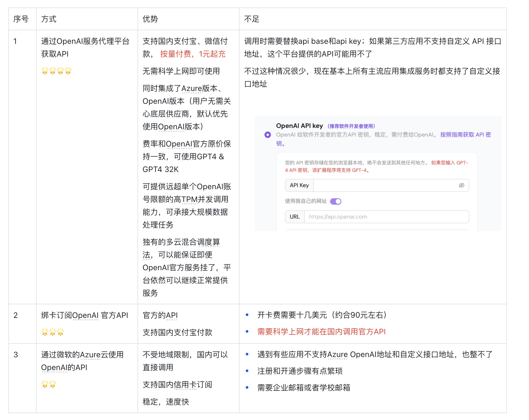This screenshot has width=529, height=420.
Task: Disable the 使用我自己的网址 toggle
Action: click(x=336, y=201)
